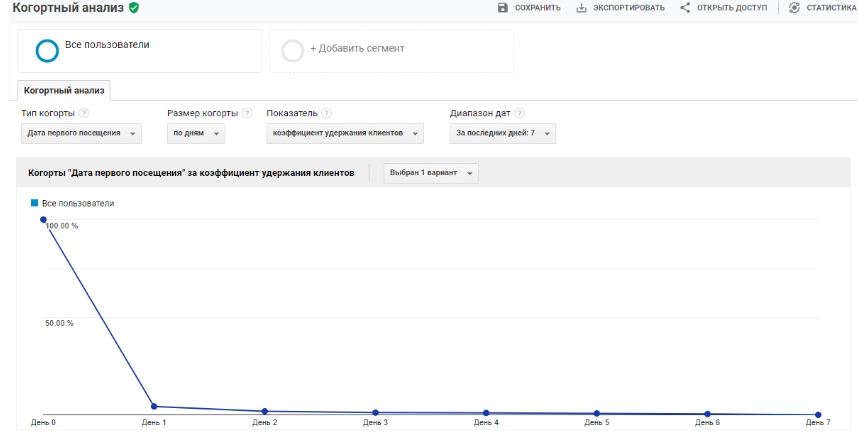Open help icon next to Диапазон дат
Image resolution: width=858 pixels, height=445 pixels.
pyautogui.click(x=519, y=113)
